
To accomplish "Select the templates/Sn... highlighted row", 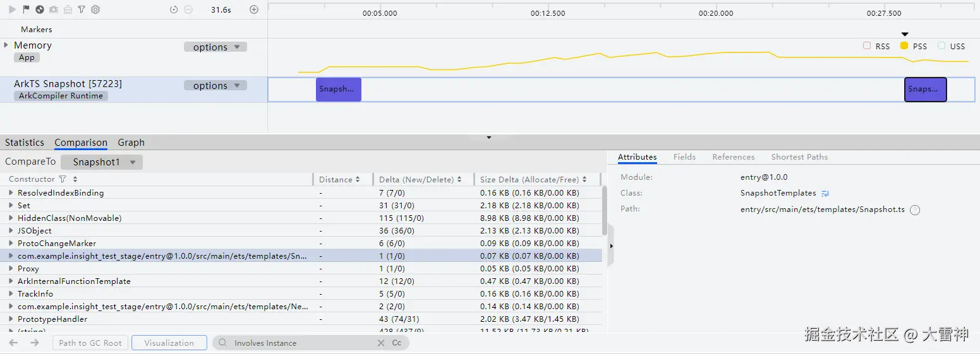I will 301,256.
